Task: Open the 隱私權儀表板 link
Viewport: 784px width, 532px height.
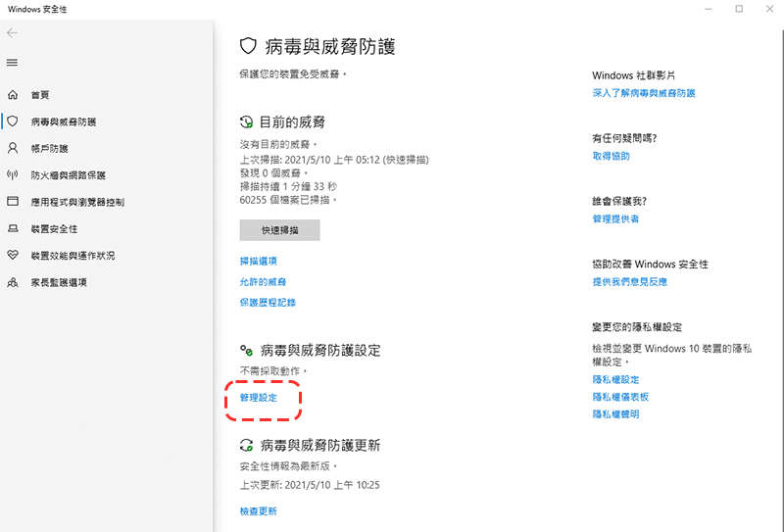Action: [620, 397]
